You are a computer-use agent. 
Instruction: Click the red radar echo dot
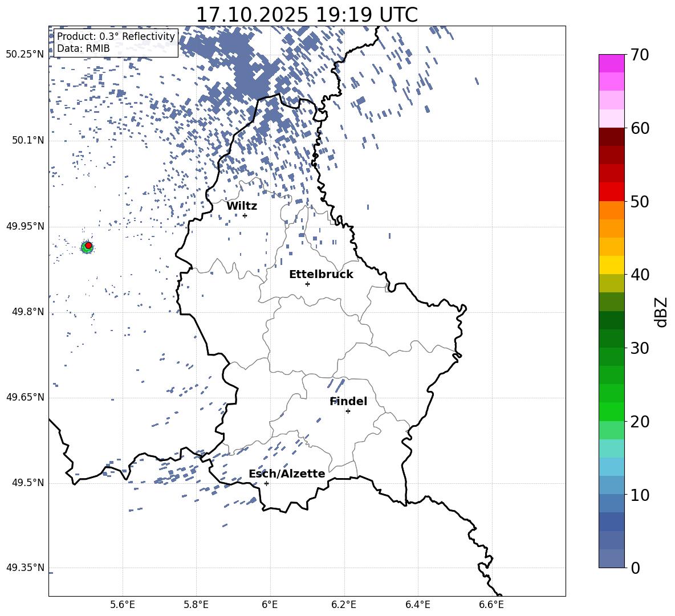(x=88, y=246)
